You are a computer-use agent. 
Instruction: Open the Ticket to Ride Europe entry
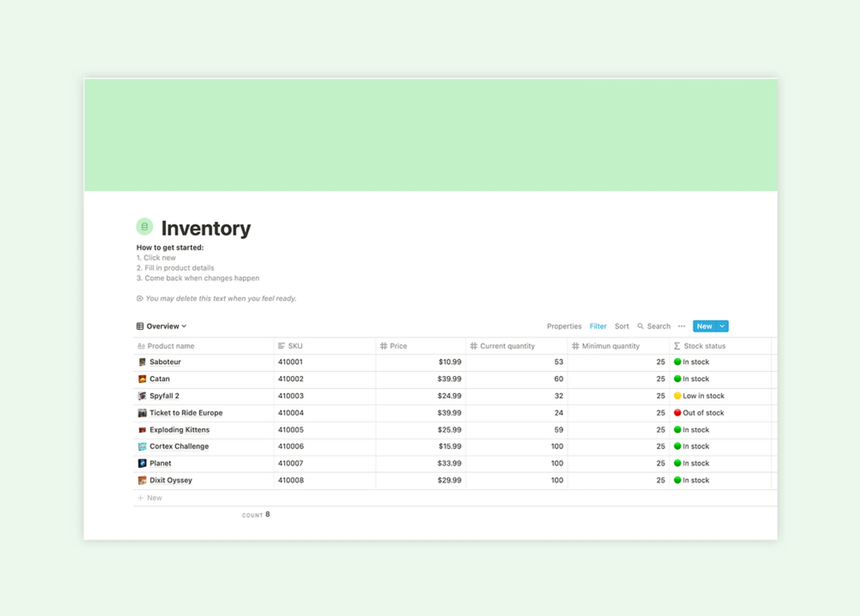186,413
